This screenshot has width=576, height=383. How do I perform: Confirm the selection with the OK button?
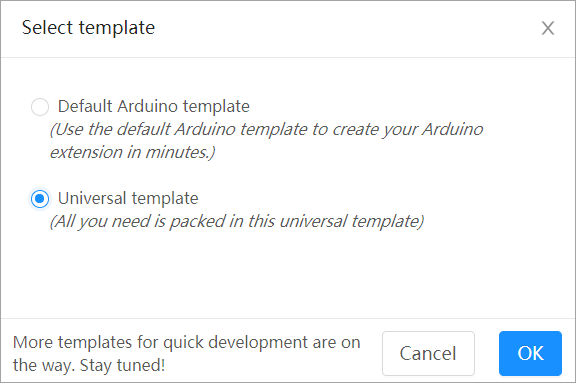pos(530,353)
